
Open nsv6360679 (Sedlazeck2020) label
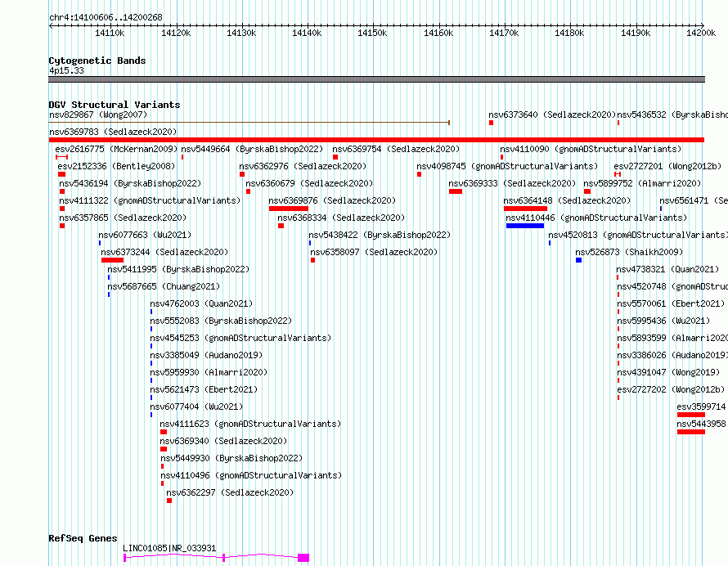tap(309, 183)
